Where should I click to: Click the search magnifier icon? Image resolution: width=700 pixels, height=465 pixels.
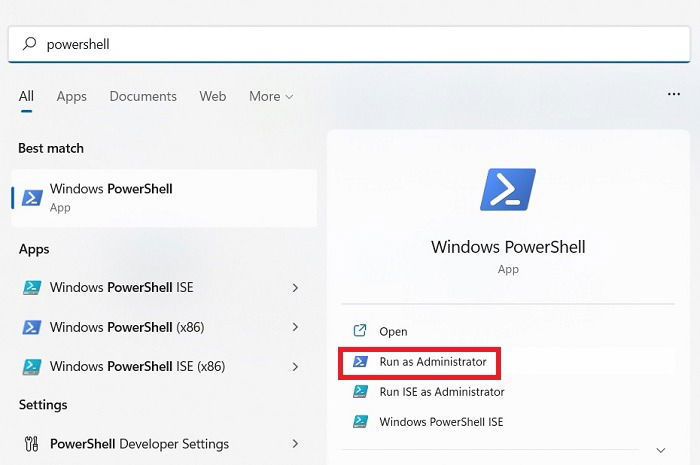(29, 44)
